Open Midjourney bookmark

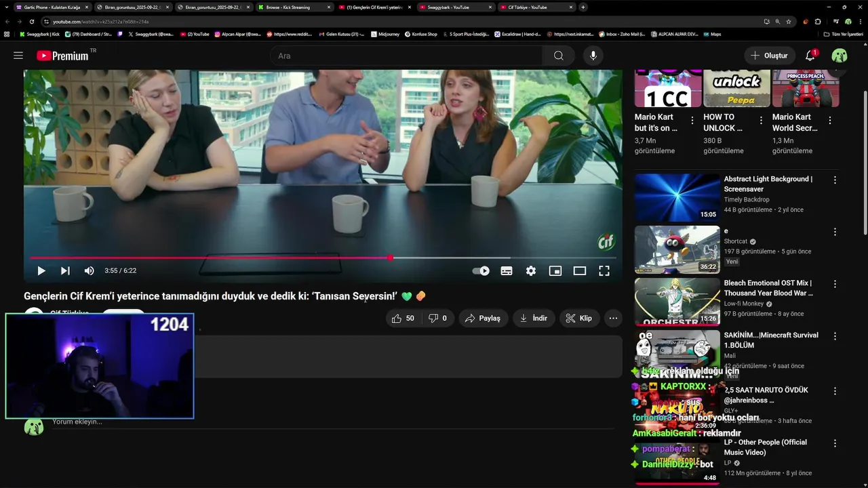(385, 34)
